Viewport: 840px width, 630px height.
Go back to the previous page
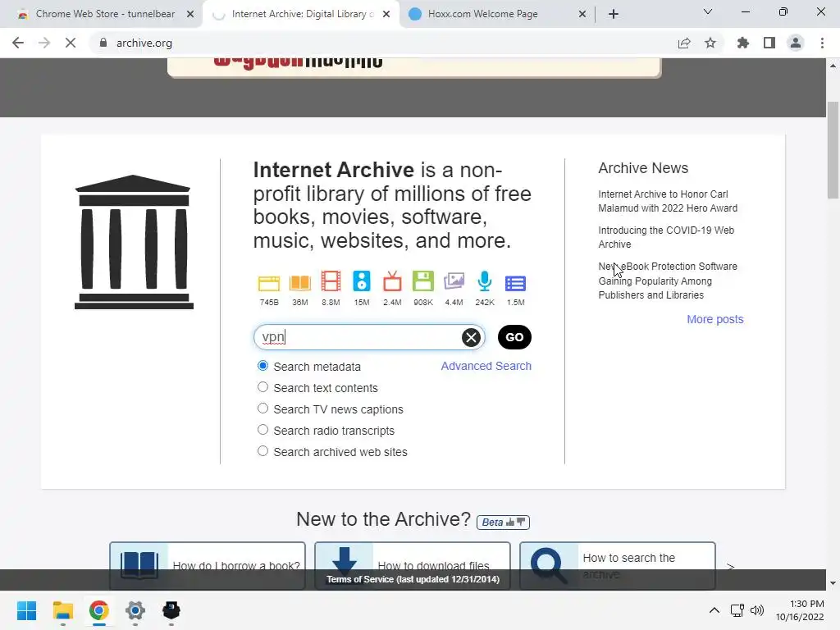[18, 43]
